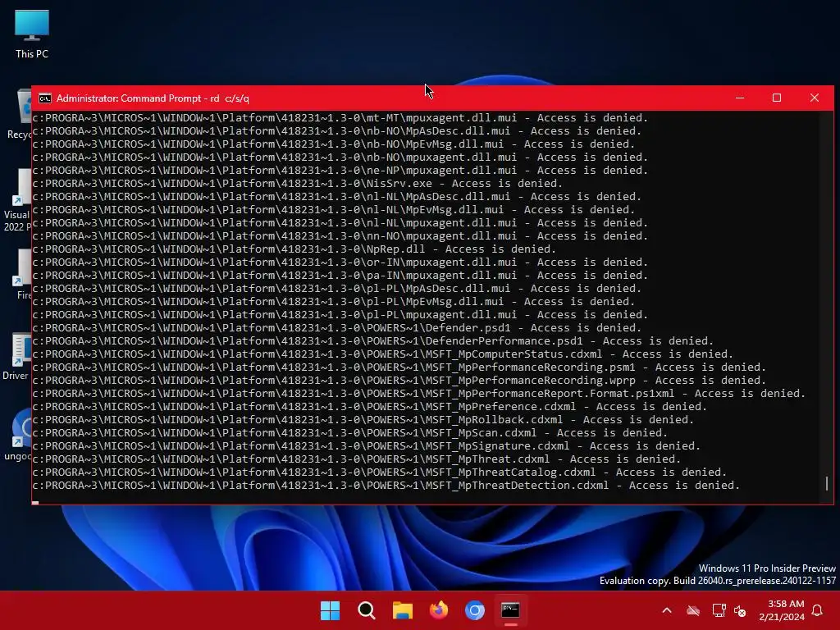Click the Defender.psd1 output line
Image resolution: width=840 pixels, height=630 pixels.
(x=337, y=328)
